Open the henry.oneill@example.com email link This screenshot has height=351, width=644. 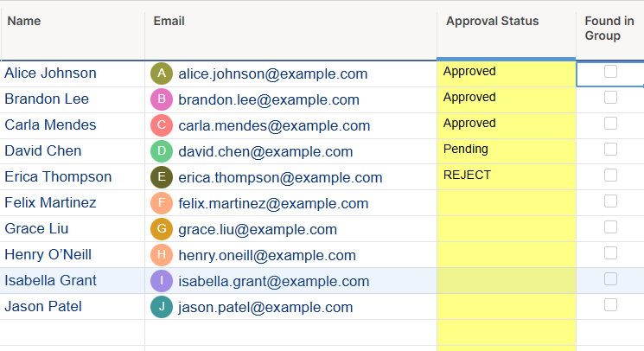[x=267, y=255]
